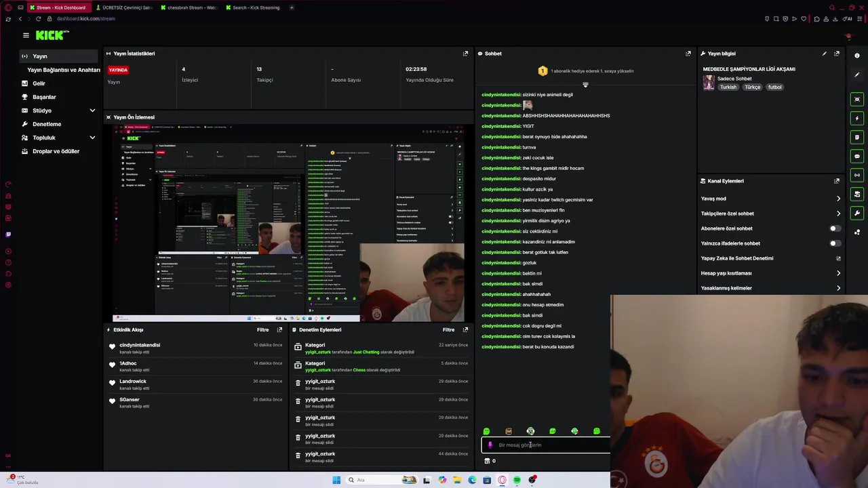Switch to chessbrah Stream browser tab

click(x=188, y=7)
